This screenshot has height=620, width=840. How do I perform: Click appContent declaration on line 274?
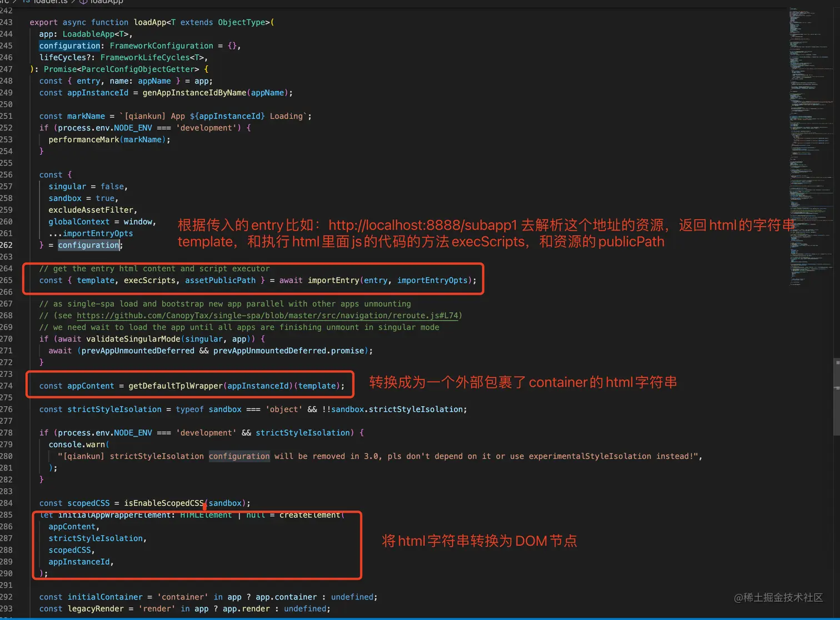point(91,386)
